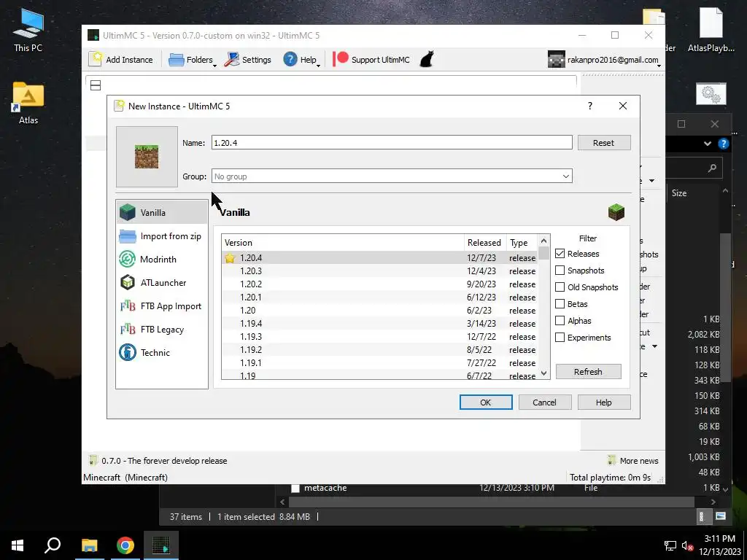
Task: Switch File Explorer to details view icon
Action: click(701, 516)
